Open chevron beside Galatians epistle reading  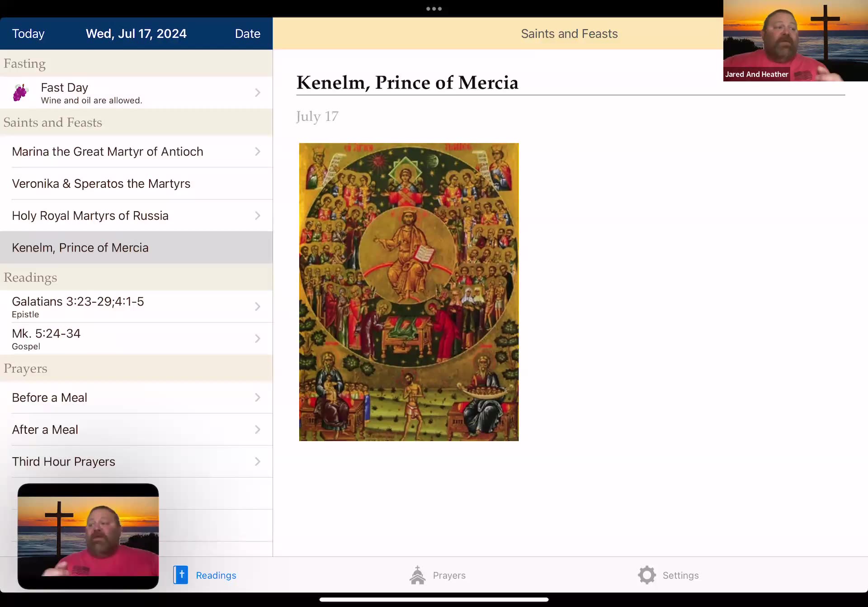pos(257,307)
